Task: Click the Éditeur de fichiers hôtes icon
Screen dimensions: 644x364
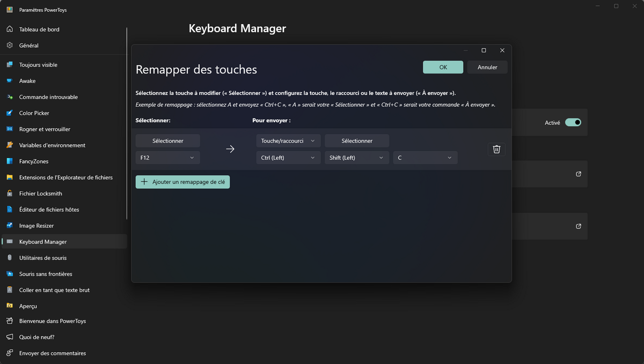Action: click(x=10, y=210)
